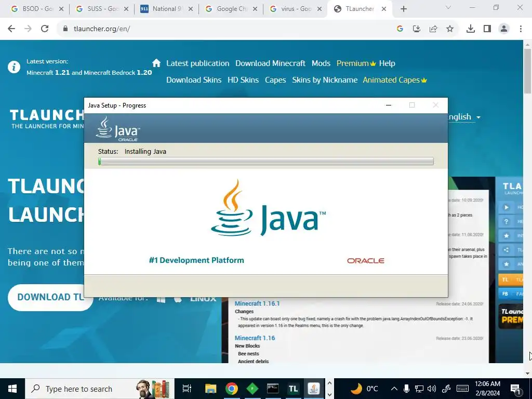Open Google icon in address bar
The width and height of the screenshot is (532, 399).
(400, 29)
